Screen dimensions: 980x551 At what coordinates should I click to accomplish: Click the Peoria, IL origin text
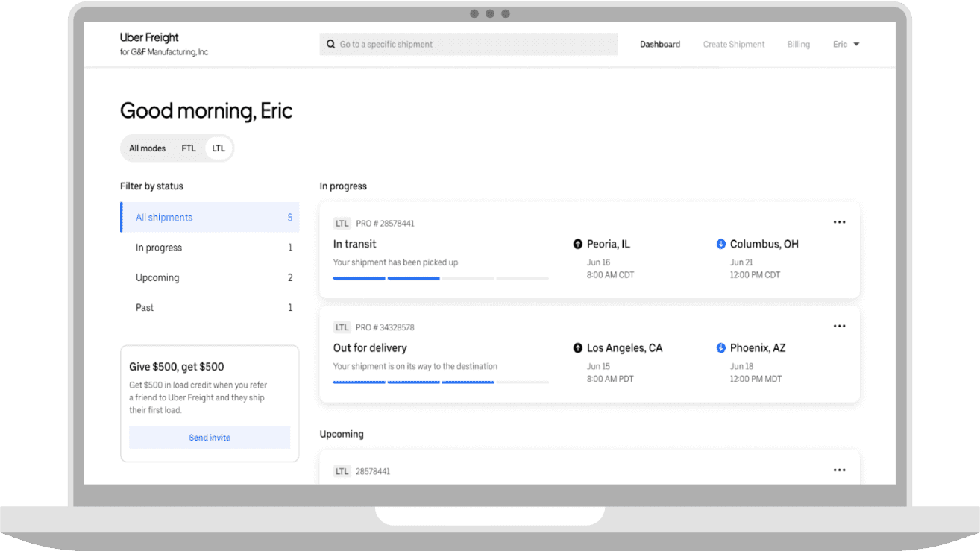pos(609,244)
